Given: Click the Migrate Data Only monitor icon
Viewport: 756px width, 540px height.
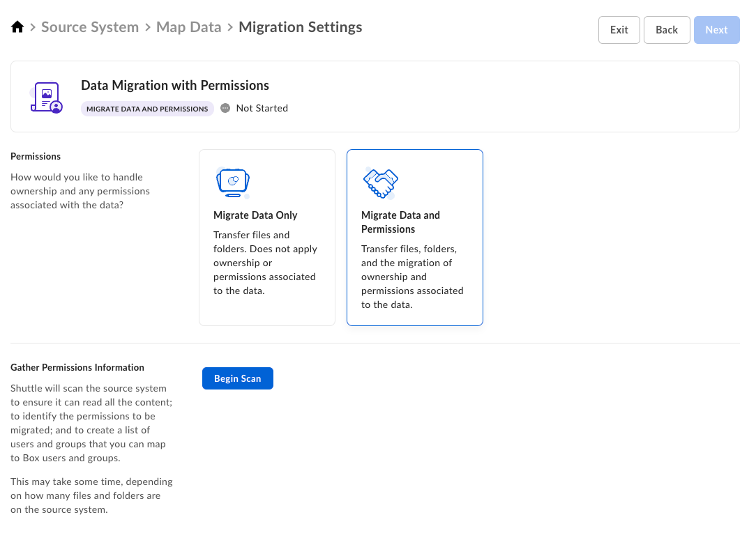Looking at the screenshot, I should point(233,183).
